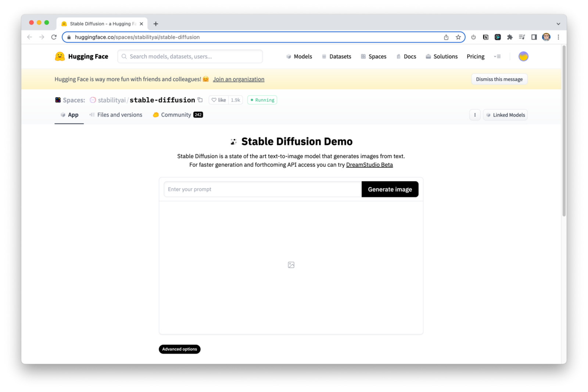The height and width of the screenshot is (392, 588).
Task: Open Hugging Face user avatar menu
Action: click(x=523, y=56)
